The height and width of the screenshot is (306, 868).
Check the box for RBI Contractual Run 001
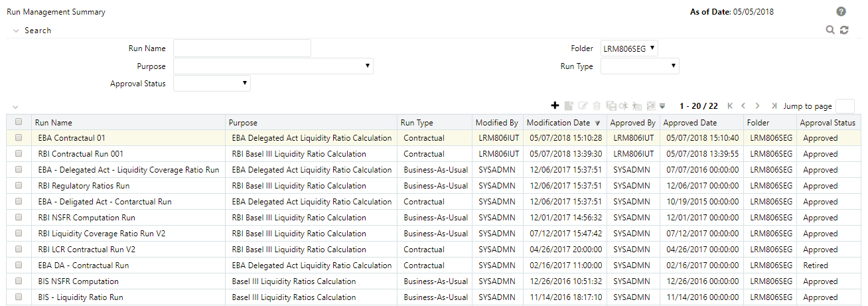click(x=19, y=154)
